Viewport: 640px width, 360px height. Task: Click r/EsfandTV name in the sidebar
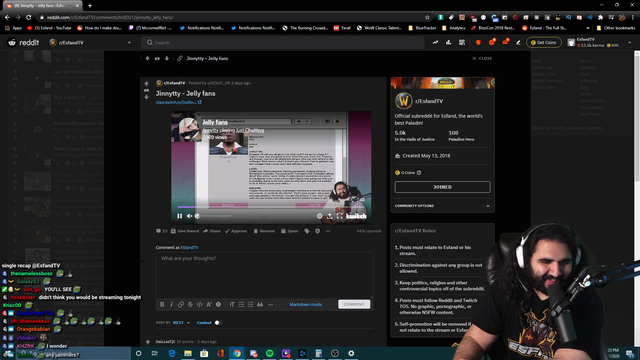click(429, 101)
